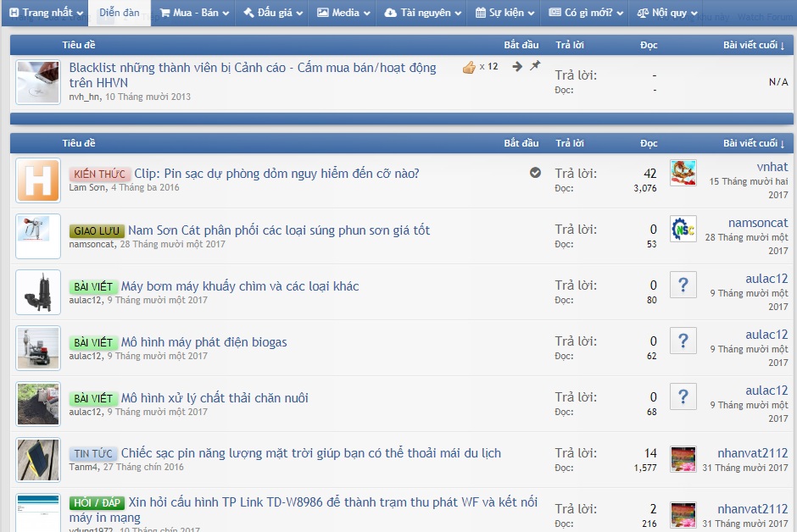
Task: Go to the Trang nhất tab
Action: click(46, 13)
